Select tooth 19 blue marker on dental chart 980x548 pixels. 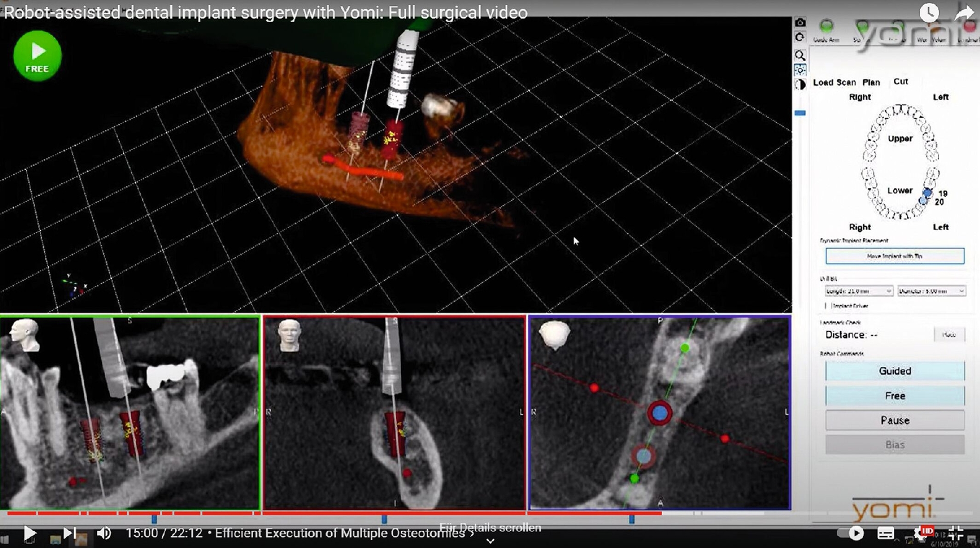927,193
